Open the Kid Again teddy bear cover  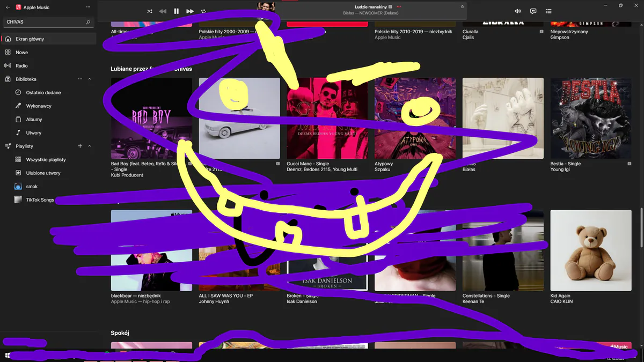coord(591,250)
